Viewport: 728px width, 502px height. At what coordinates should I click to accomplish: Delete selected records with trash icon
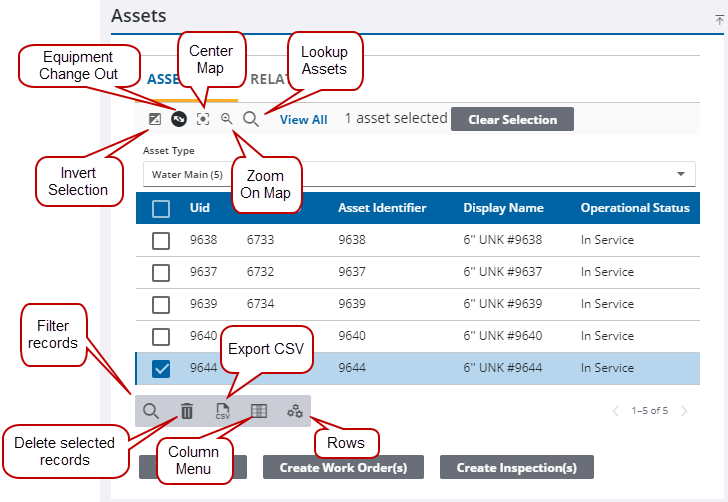tap(187, 411)
